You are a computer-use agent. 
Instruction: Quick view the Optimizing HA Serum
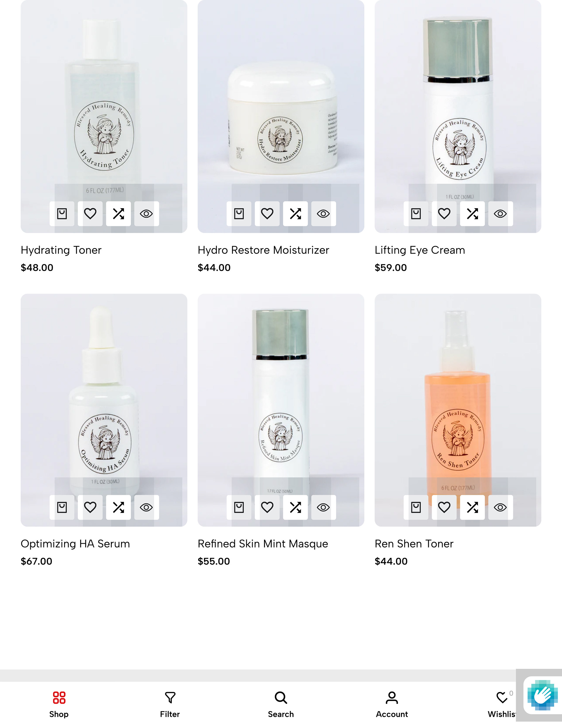tap(147, 507)
